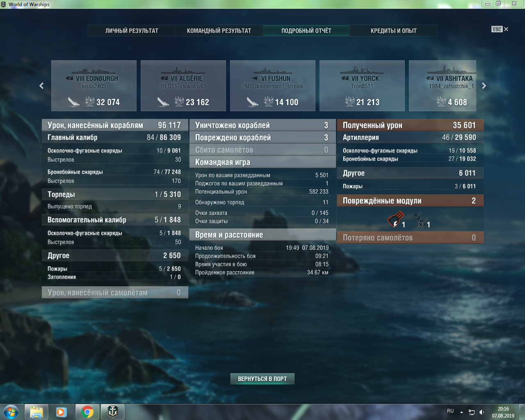Select the Подробный отчёт tab
The image size is (525, 420).
pos(306,31)
